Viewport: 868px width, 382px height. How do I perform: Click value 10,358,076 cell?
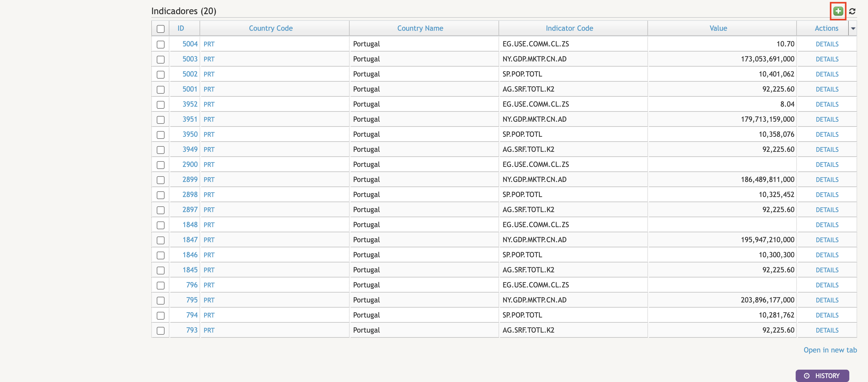pos(776,134)
